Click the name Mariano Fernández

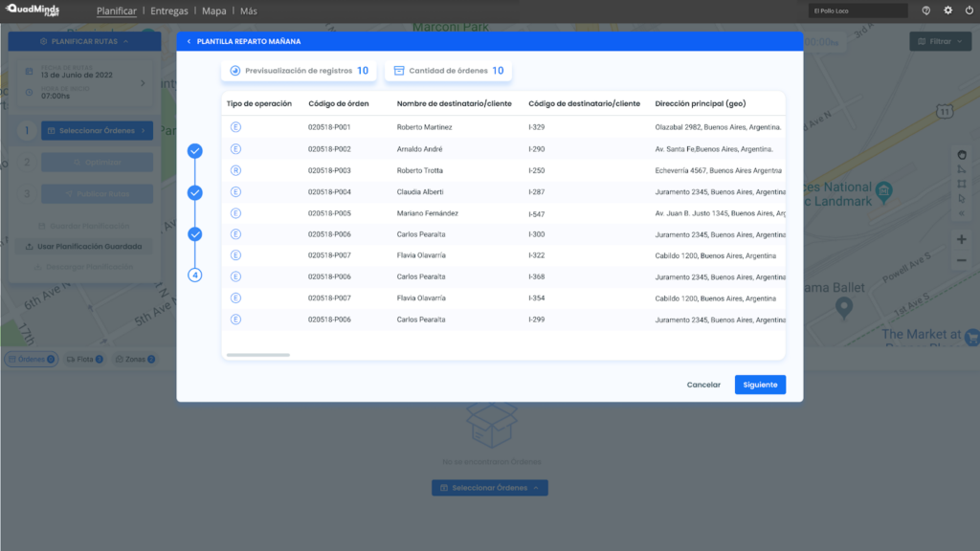click(428, 213)
